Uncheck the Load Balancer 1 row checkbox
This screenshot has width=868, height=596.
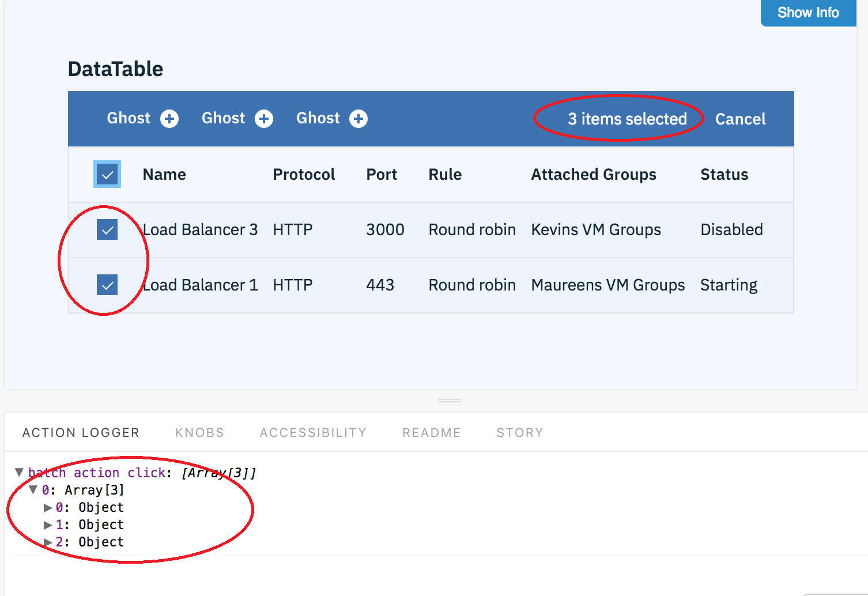coord(107,285)
